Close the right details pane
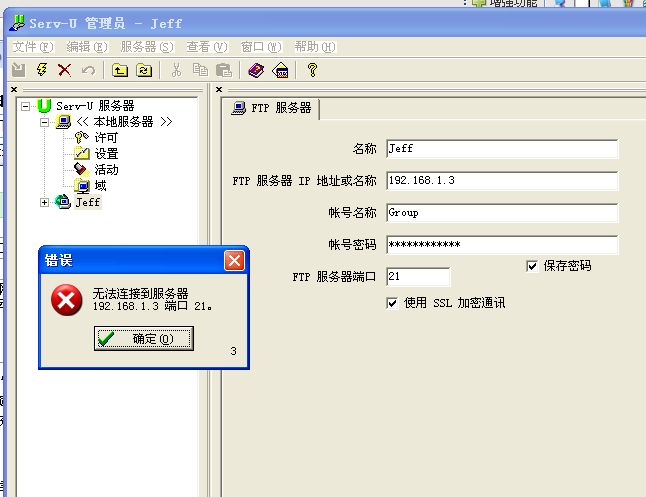The image size is (646, 497). point(219,89)
